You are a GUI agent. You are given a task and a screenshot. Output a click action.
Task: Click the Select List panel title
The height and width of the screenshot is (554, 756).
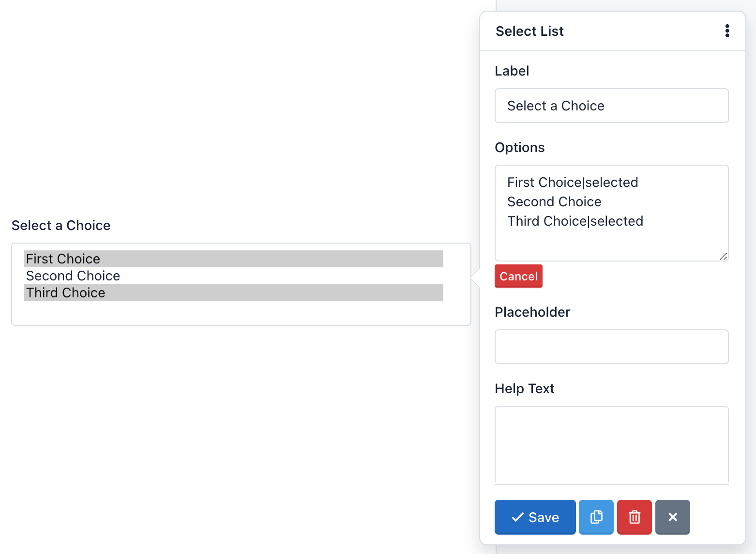529,31
